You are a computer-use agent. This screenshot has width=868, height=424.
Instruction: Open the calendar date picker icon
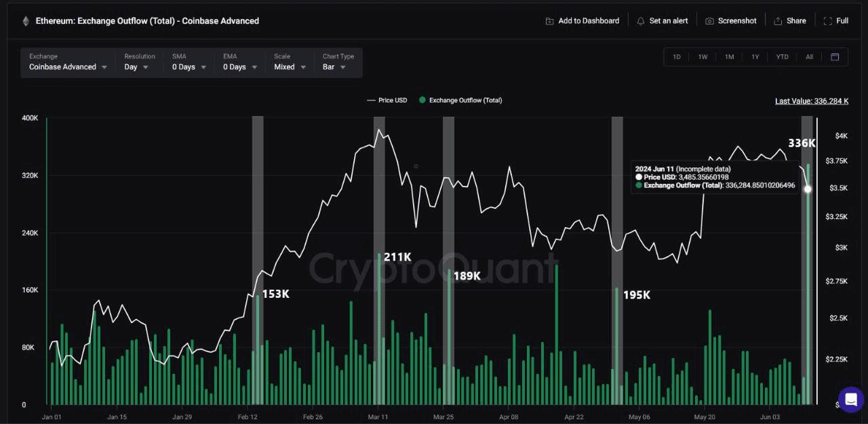point(835,57)
